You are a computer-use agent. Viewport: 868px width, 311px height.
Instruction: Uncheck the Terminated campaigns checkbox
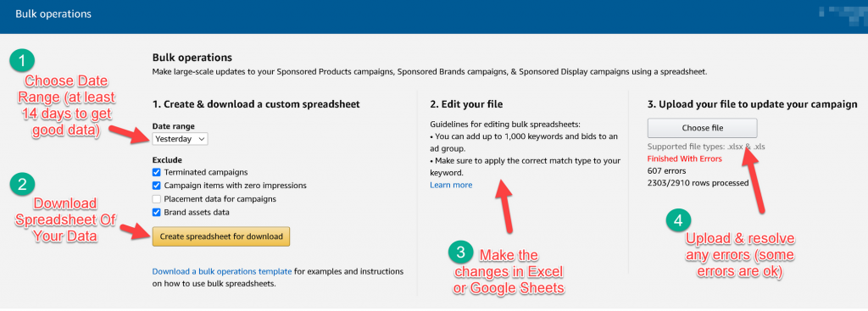pos(157,173)
